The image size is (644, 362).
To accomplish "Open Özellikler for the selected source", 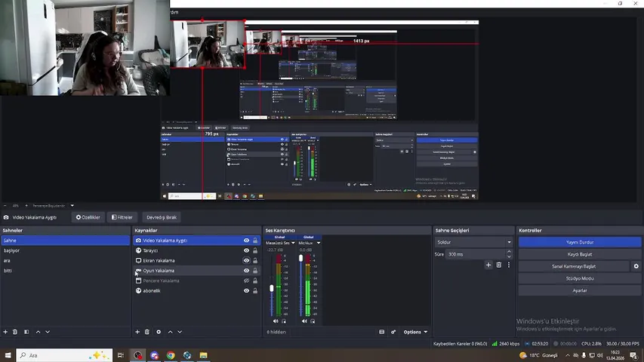I will pos(88,217).
